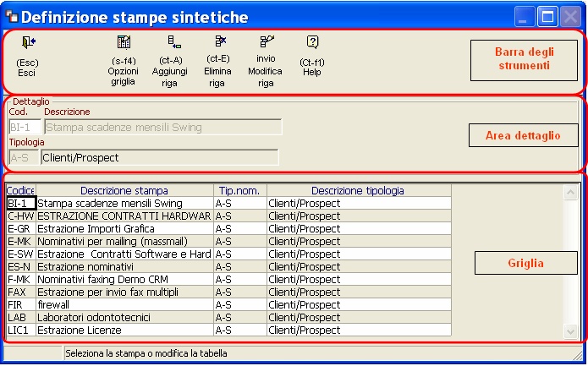Minimize the Definizione stampe sintetiche window

click(x=525, y=17)
